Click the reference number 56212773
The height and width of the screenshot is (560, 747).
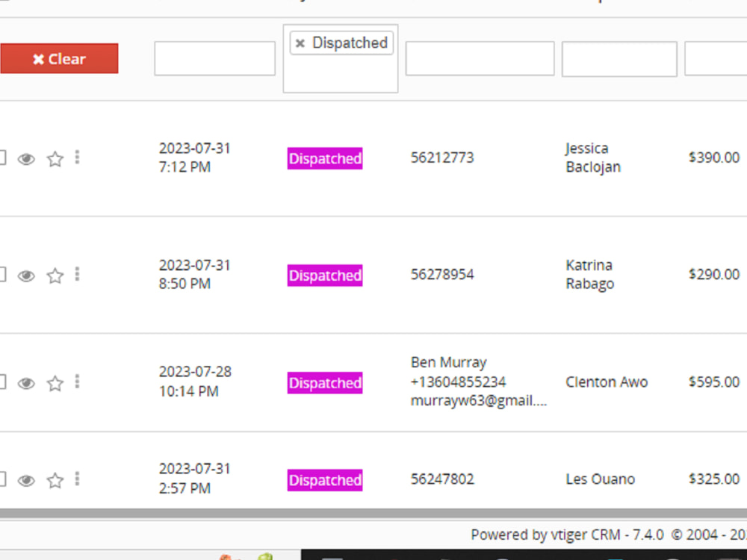(442, 158)
